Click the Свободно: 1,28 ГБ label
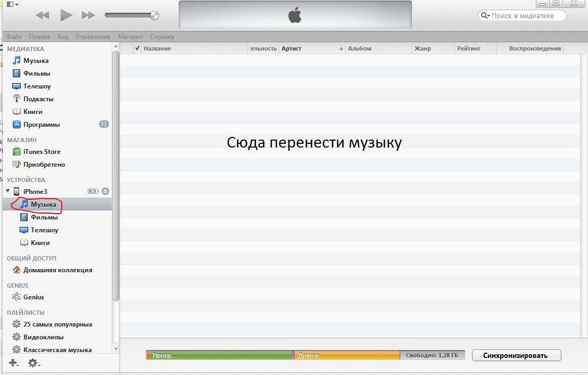Image resolution: width=588 pixels, height=375 pixels. (432, 355)
